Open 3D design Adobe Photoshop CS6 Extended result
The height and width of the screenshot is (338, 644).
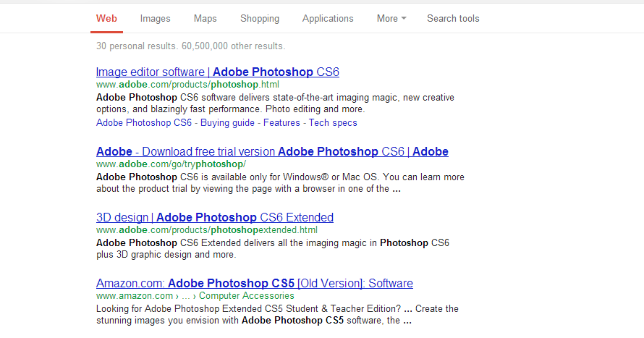215,217
